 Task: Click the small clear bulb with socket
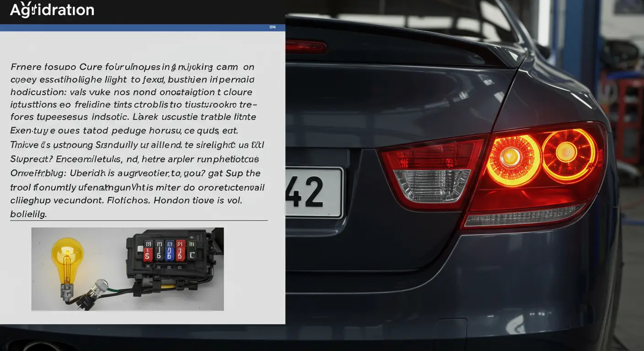[x=98, y=288]
